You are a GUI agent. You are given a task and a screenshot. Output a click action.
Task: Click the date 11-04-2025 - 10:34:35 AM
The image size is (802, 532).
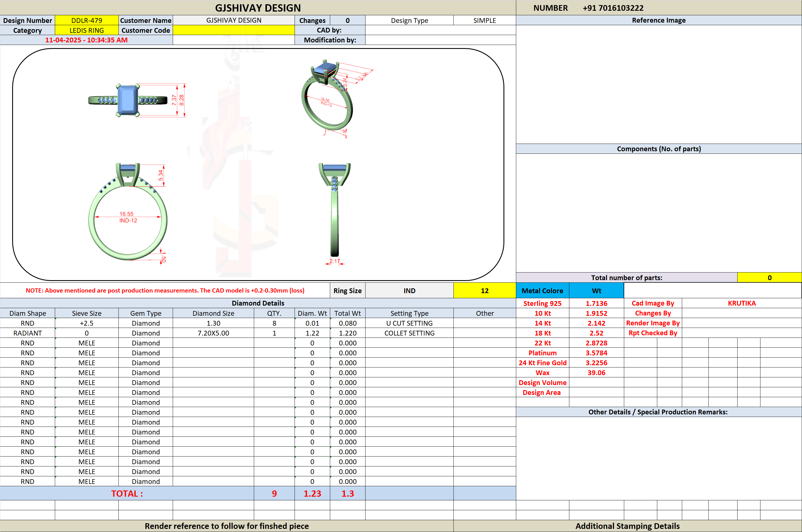tap(86, 40)
